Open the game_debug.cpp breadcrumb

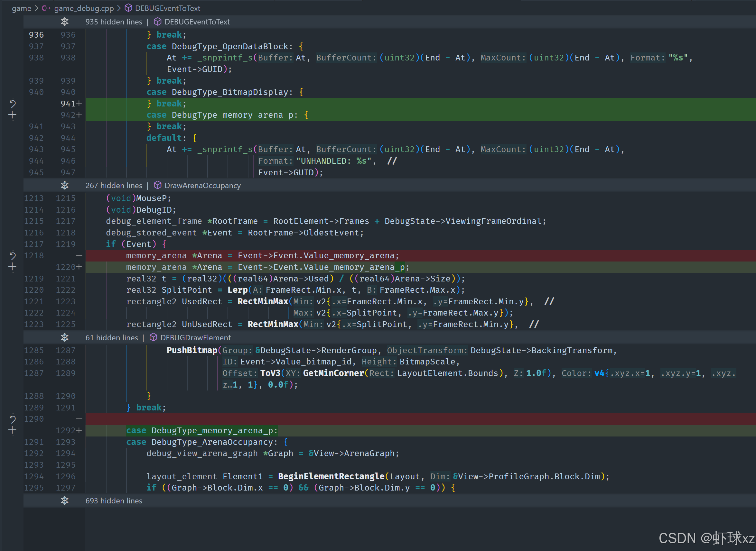point(84,8)
